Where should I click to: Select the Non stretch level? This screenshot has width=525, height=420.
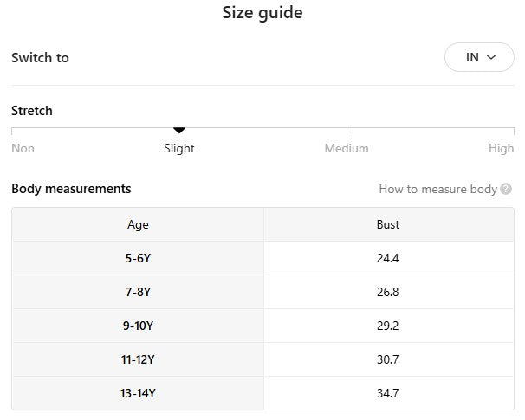[x=23, y=148]
